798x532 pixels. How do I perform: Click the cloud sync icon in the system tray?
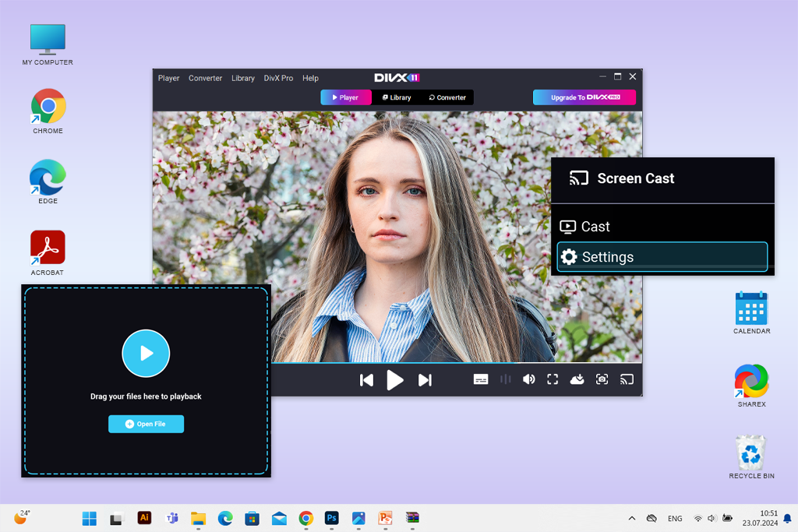[x=651, y=518]
